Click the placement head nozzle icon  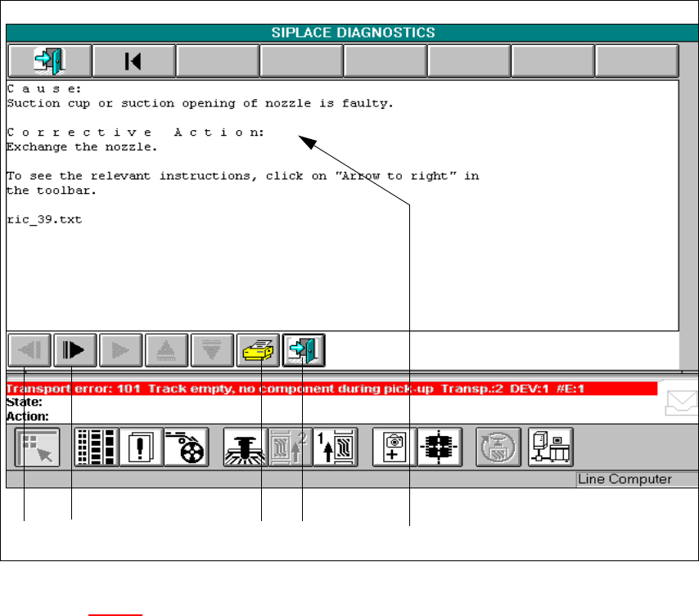click(246, 447)
